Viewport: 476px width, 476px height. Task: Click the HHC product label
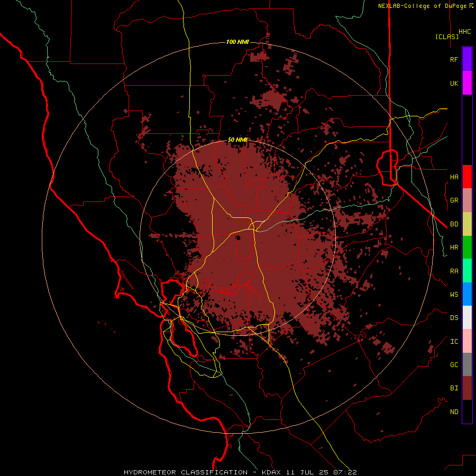(465, 32)
